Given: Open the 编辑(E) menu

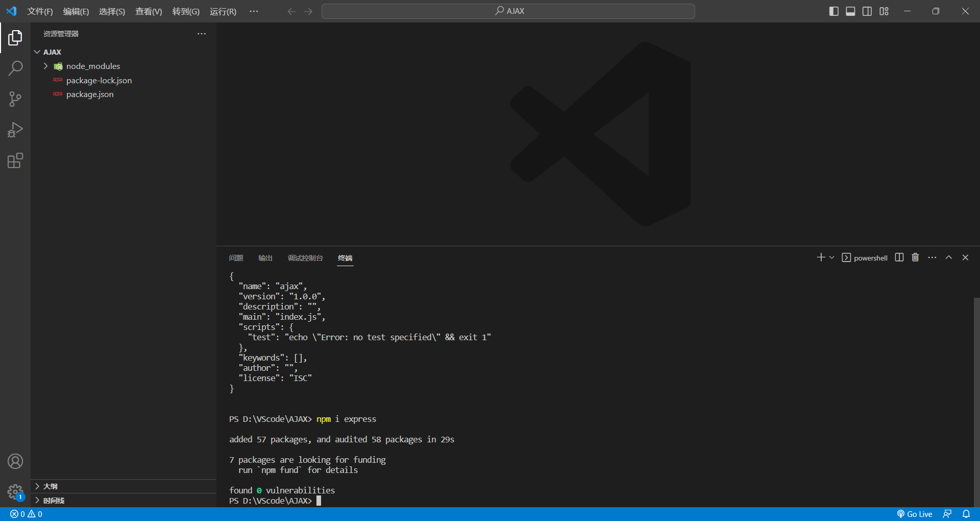Looking at the screenshot, I should [76, 11].
